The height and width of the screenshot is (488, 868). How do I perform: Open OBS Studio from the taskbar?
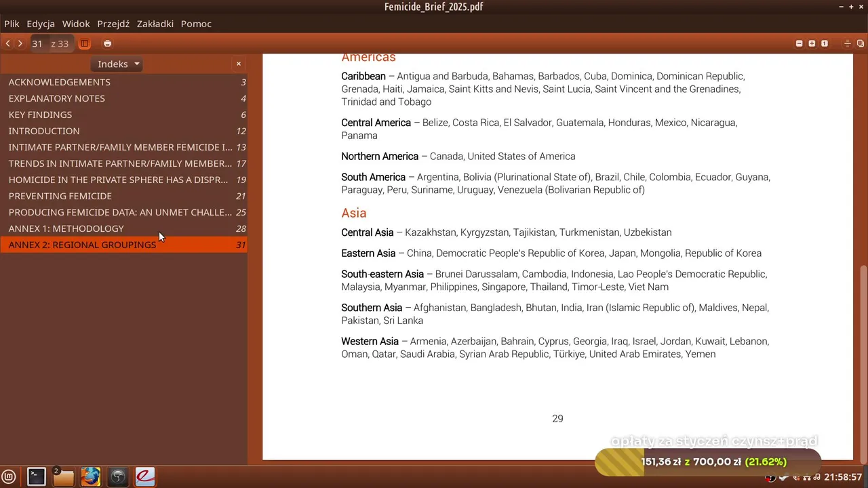(x=118, y=476)
